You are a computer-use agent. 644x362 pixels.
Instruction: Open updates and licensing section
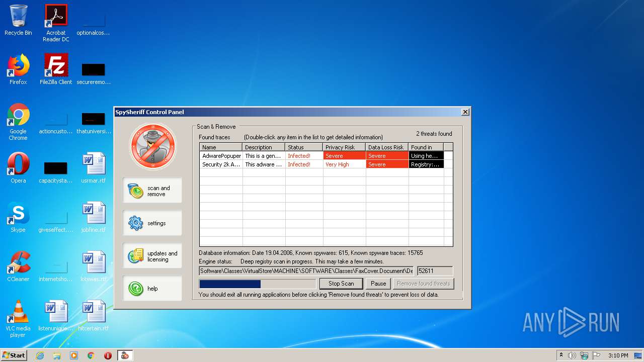pos(152,256)
